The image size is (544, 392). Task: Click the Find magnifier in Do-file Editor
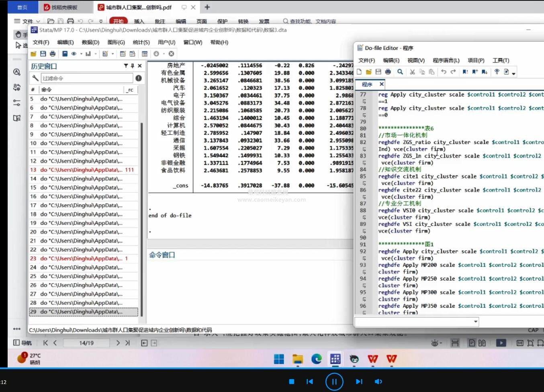click(x=400, y=72)
